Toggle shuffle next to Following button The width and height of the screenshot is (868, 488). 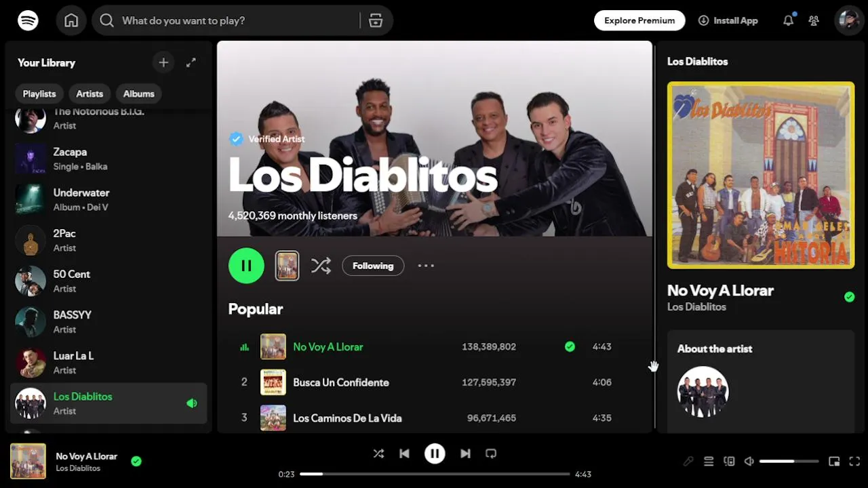point(321,266)
